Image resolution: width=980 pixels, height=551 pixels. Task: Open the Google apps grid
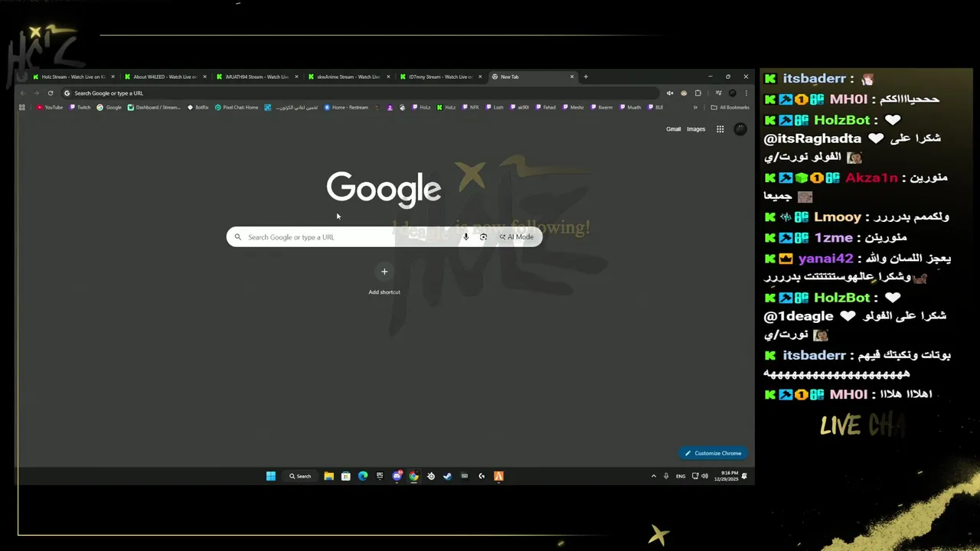pos(720,129)
